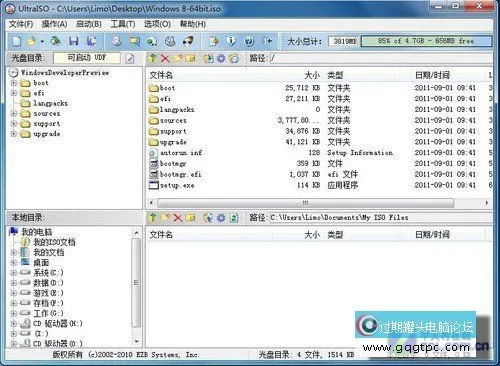This screenshot has width=500, height=366.
Task: Open the 文件(F) menu
Action: pyautogui.click(x=21, y=24)
